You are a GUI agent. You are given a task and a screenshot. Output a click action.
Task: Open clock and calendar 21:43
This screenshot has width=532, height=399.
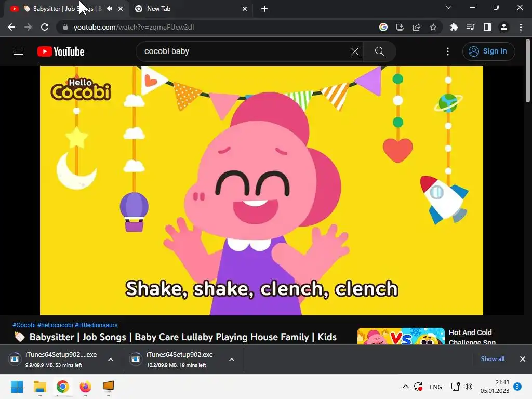click(495, 387)
